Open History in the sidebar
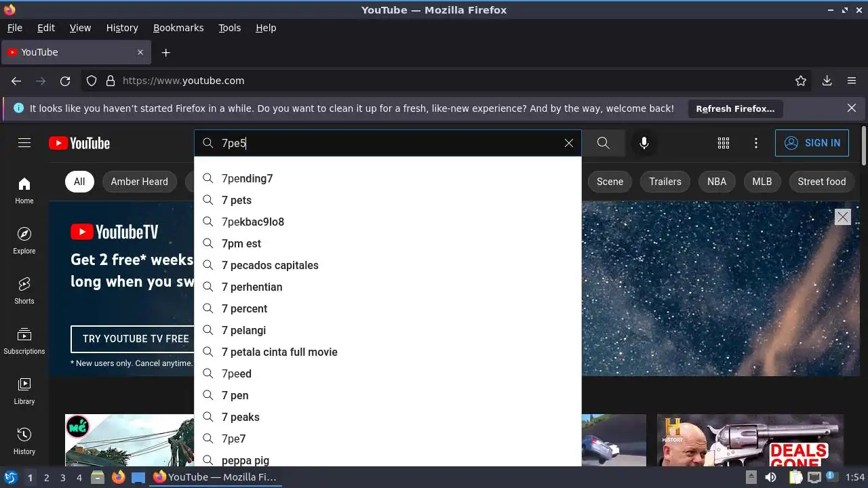This screenshot has width=868, height=488. coord(24,441)
